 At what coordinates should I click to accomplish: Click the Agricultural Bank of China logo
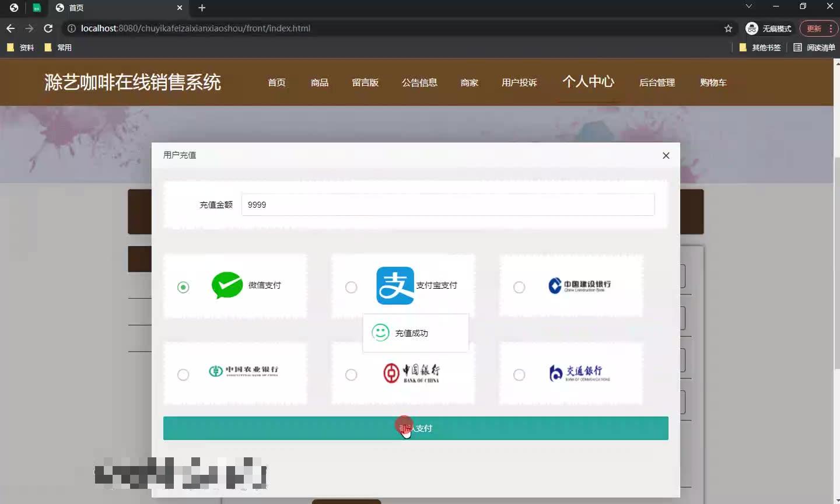click(244, 371)
